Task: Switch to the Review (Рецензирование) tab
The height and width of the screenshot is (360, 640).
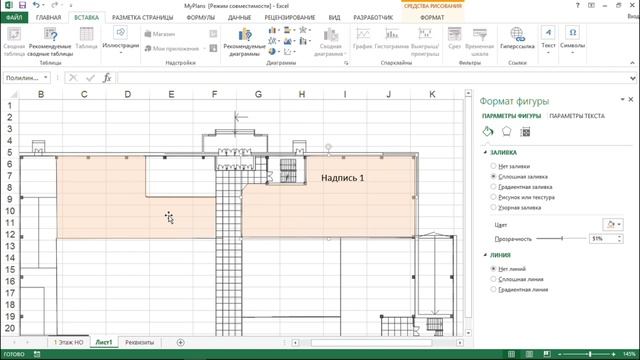Action: [x=290, y=18]
